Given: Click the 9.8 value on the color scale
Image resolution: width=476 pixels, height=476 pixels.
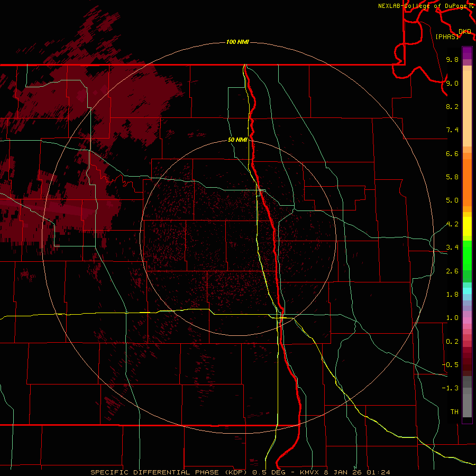Looking at the screenshot, I should coord(452,59).
